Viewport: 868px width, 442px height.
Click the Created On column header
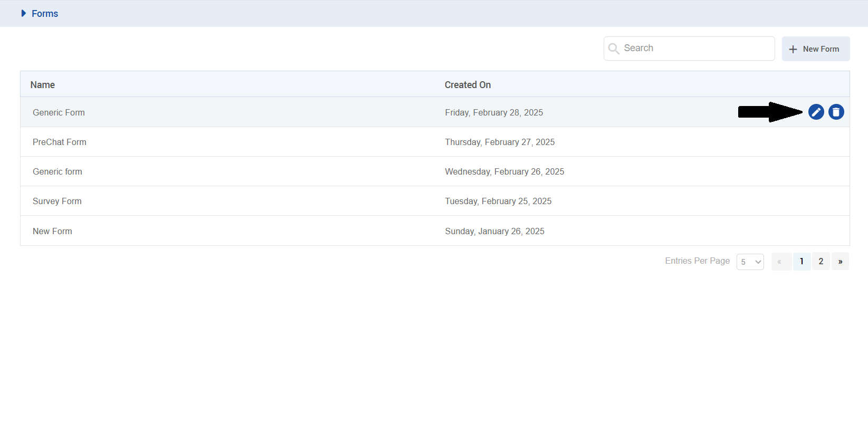tap(468, 85)
